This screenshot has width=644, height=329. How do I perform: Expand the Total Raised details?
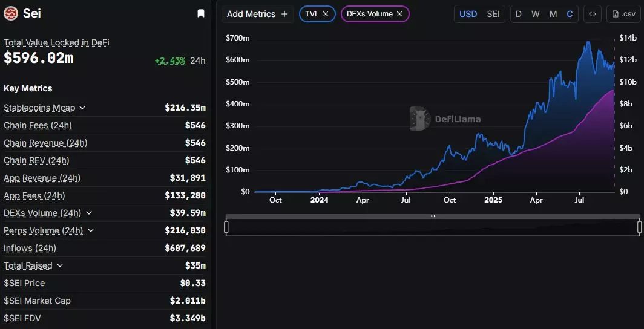pos(60,265)
